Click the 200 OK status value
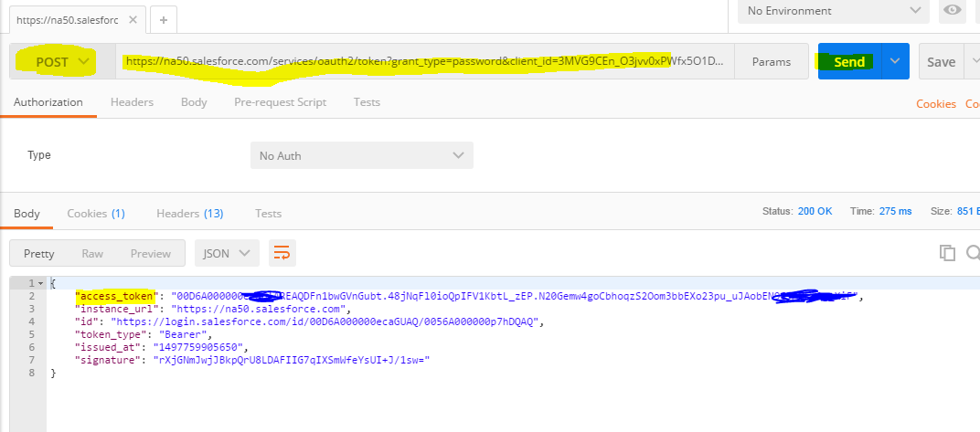This screenshot has height=432, width=980. [815, 211]
